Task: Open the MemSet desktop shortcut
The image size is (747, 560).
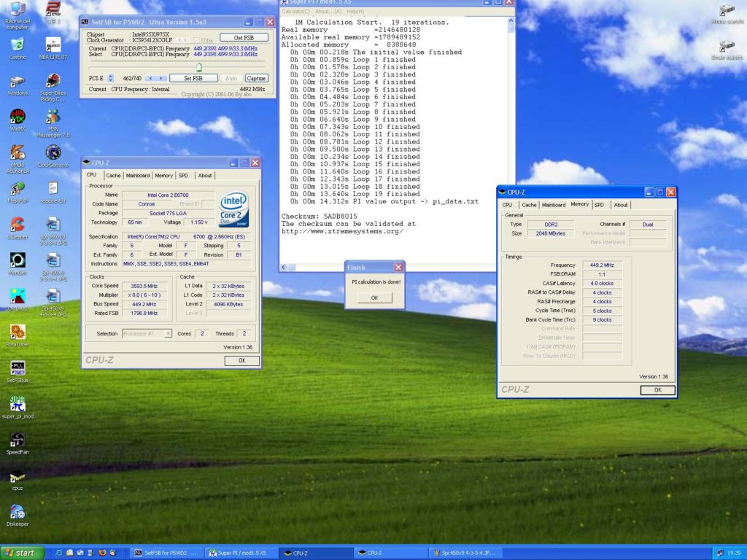Action: [18, 264]
